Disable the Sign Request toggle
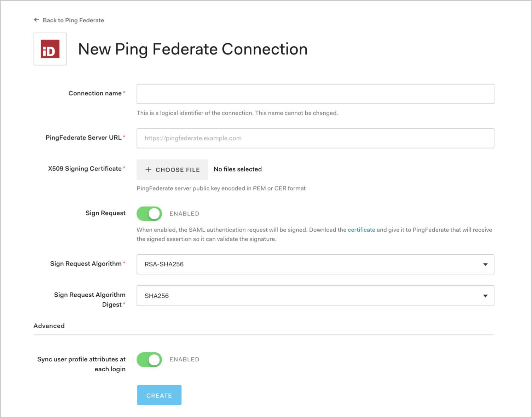This screenshot has height=418, width=532. coord(149,213)
